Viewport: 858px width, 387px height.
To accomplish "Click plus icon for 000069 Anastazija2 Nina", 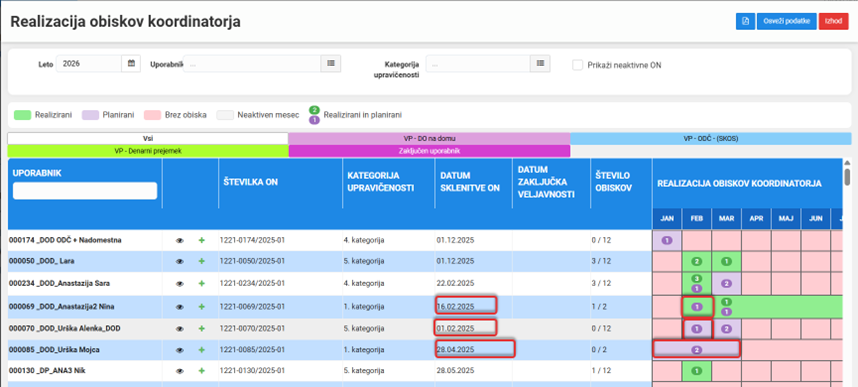I will [201, 307].
